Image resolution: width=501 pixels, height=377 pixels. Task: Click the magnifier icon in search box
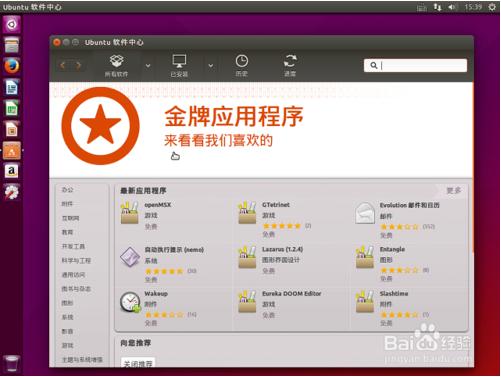pyautogui.click(x=374, y=65)
